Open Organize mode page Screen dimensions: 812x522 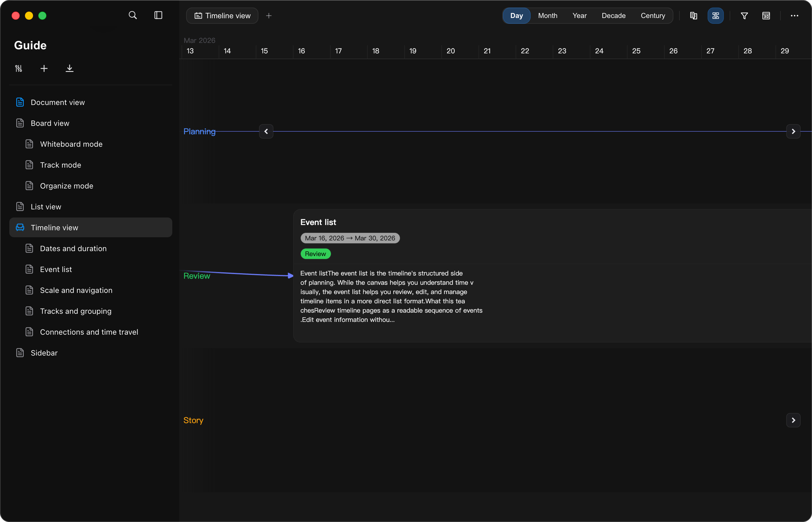tap(91, 186)
